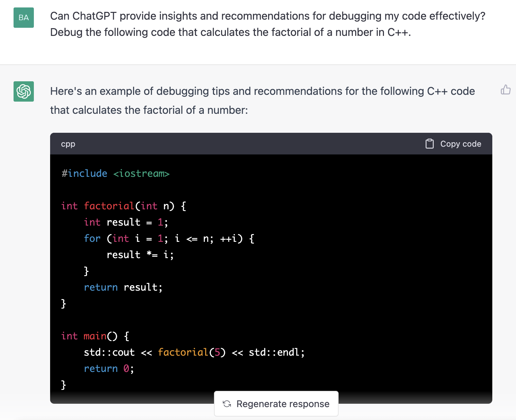Click the ChatGPT logo avatar

point(24,91)
